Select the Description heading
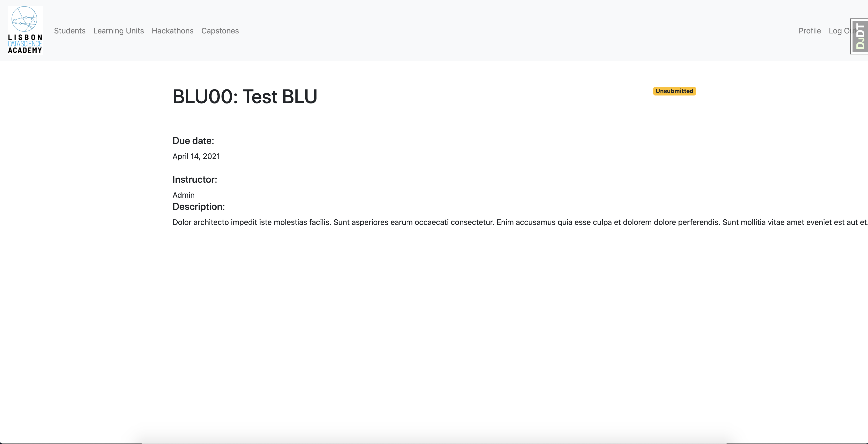 [198, 207]
